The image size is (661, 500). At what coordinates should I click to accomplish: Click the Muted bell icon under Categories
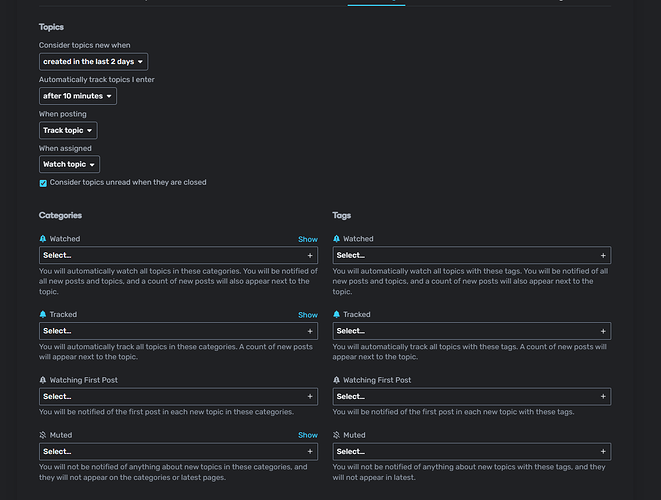[43, 435]
